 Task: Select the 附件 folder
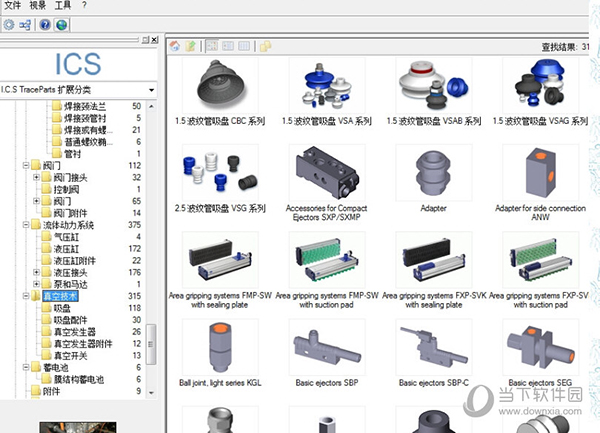[x=51, y=391]
